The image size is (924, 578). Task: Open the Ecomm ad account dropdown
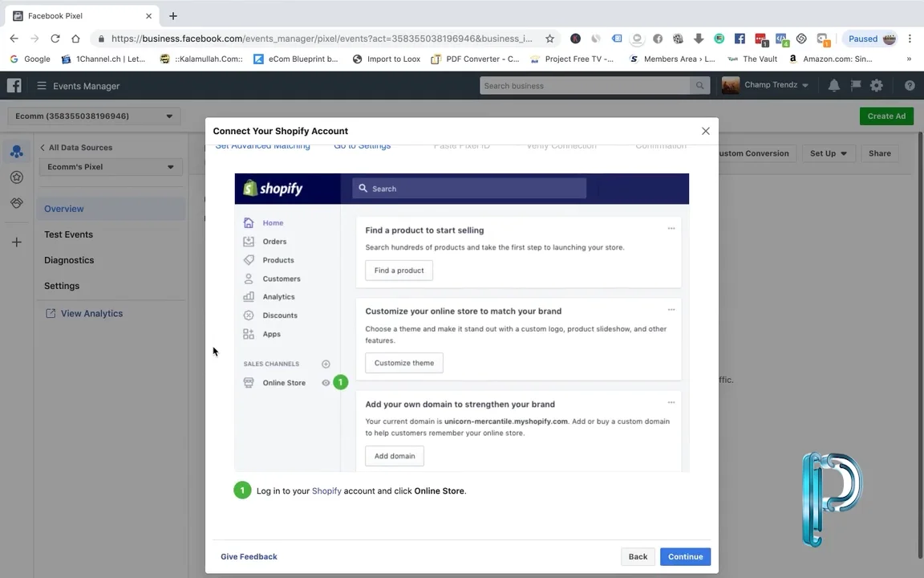click(95, 116)
